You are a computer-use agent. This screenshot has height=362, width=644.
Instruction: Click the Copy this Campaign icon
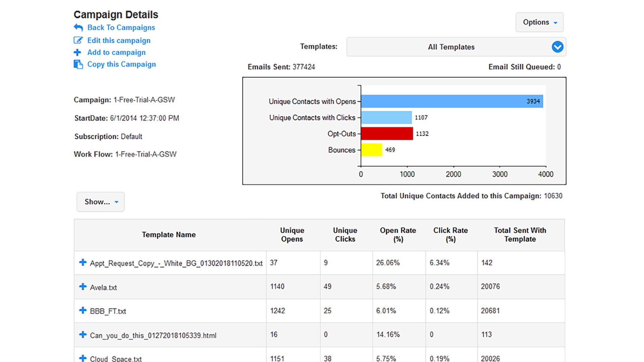75,64
